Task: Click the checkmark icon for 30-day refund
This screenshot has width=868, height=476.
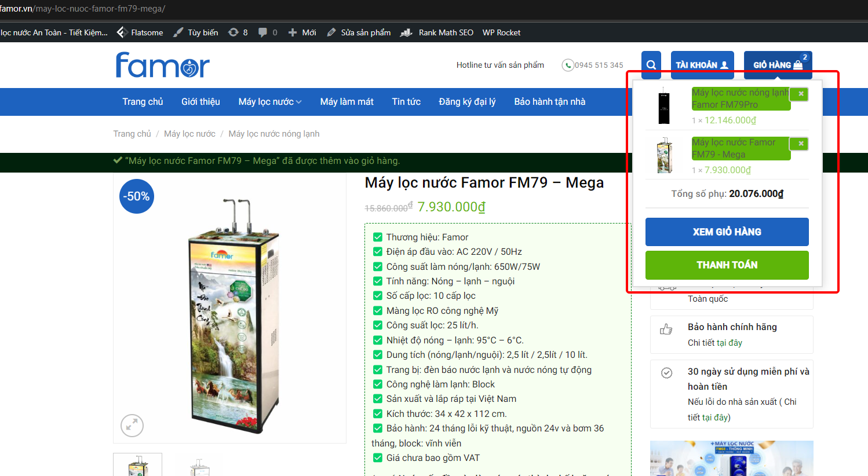Action: [x=667, y=373]
